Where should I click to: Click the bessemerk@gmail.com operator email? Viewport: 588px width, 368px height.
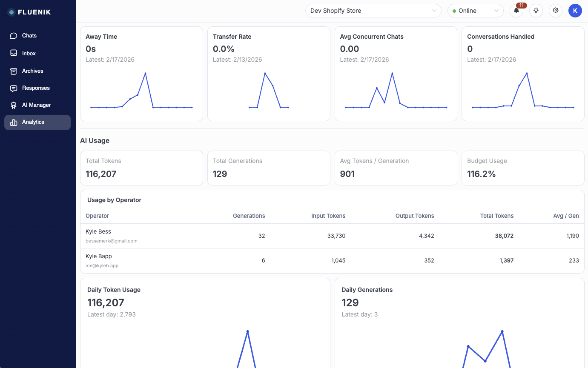point(112,240)
